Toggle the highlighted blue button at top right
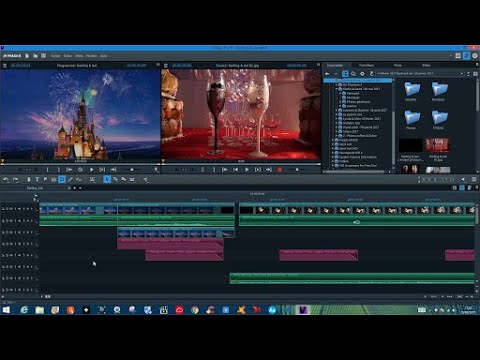This screenshot has height=360, width=480. tap(467, 56)
